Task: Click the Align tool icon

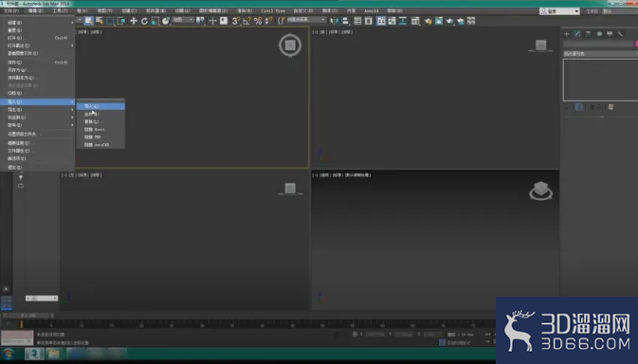Action: point(345,21)
